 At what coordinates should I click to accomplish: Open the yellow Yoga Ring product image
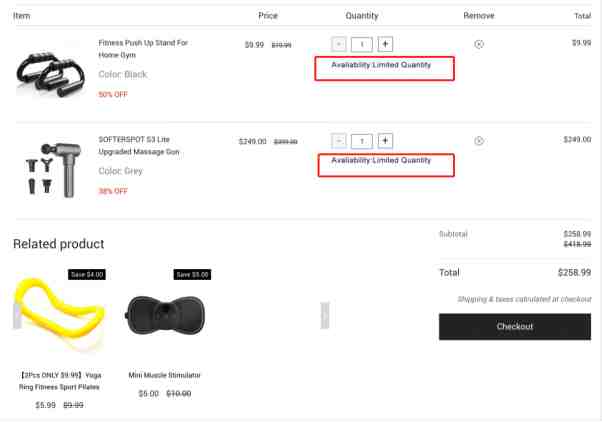[59, 313]
